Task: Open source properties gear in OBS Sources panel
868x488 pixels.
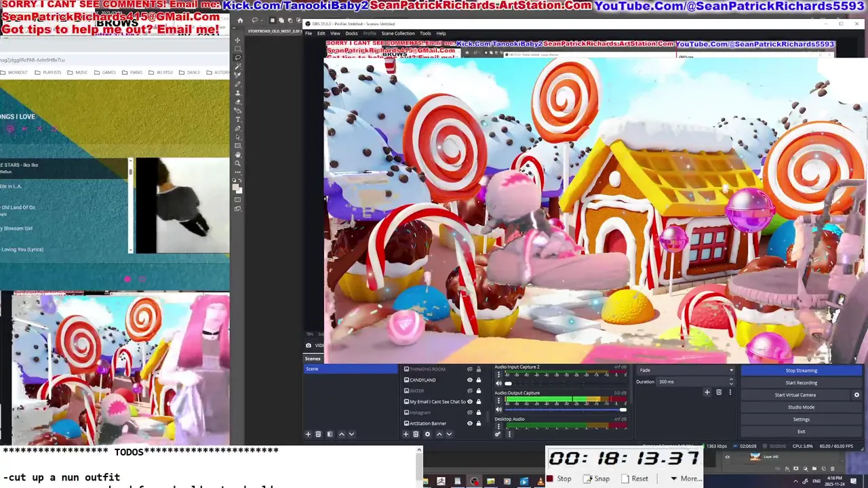Action: tap(427, 434)
